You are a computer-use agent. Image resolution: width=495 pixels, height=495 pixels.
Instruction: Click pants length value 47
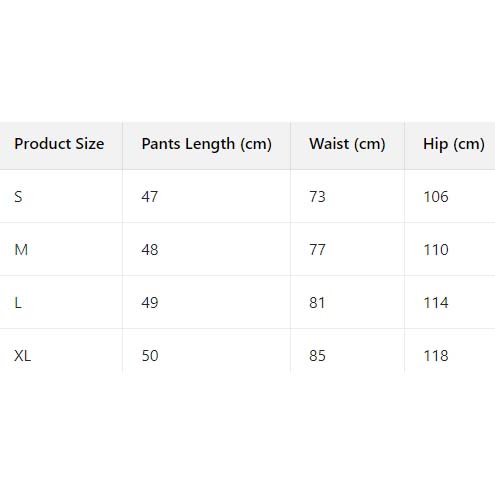[x=149, y=197]
